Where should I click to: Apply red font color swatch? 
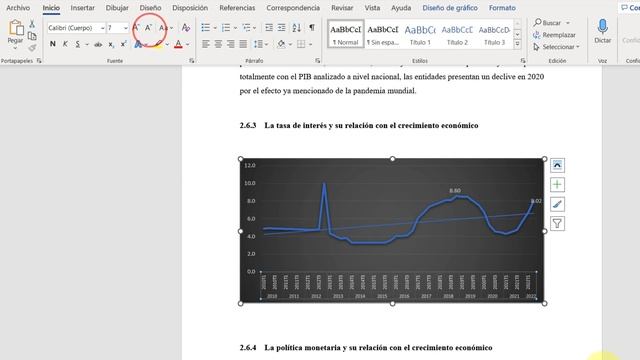[178, 44]
